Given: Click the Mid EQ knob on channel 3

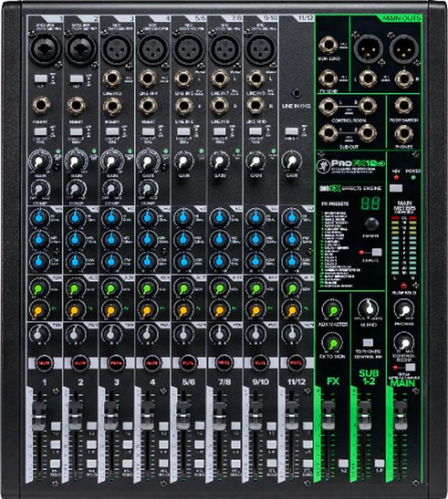Looking at the screenshot, I should (x=111, y=239).
